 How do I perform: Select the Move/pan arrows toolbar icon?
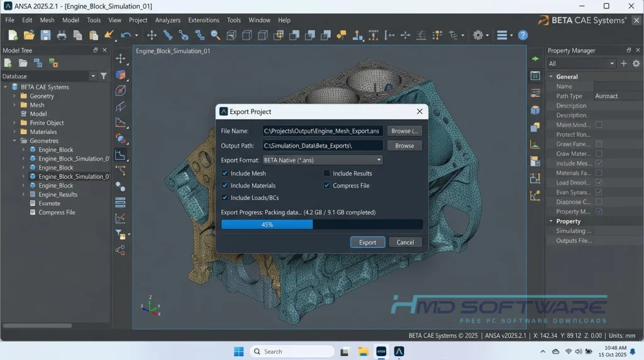tap(152, 35)
